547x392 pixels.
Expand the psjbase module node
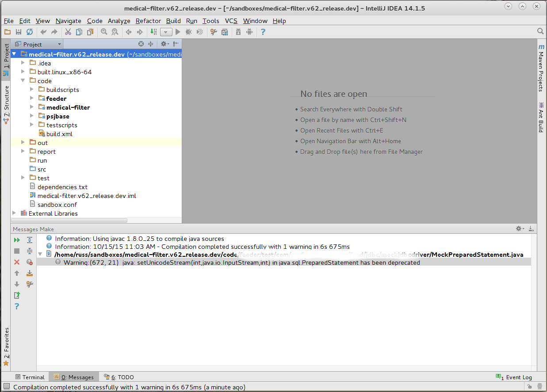point(32,116)
